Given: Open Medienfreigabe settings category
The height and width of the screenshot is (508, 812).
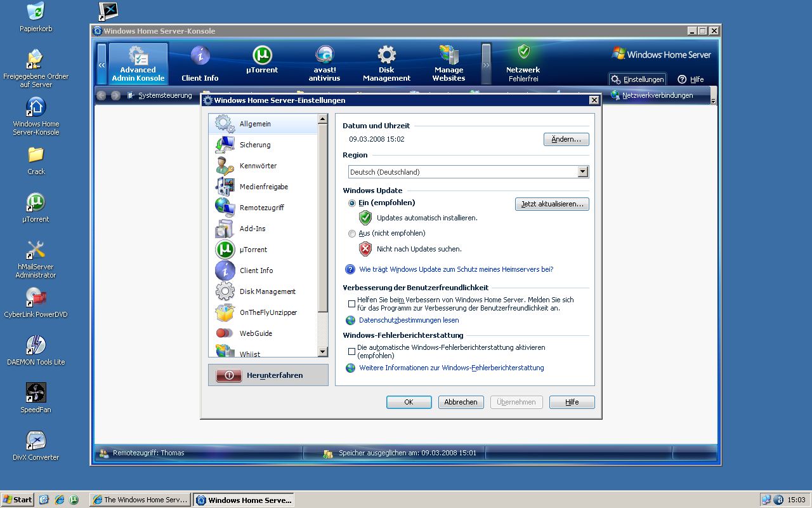Looking at the screenshot, I should (263, 187).
